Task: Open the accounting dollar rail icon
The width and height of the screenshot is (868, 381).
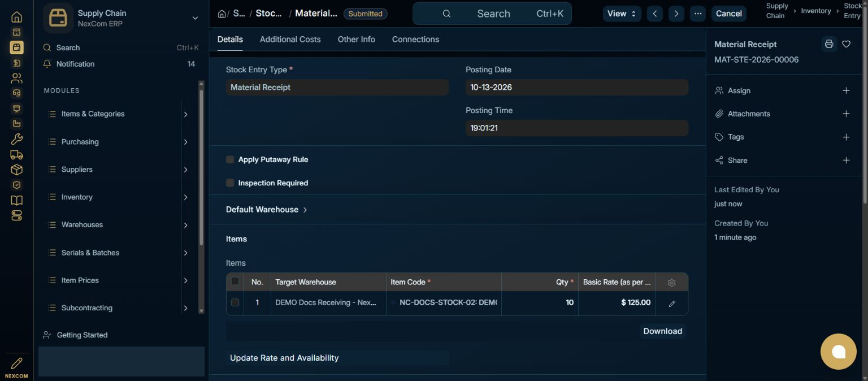Action: [16, 63]
